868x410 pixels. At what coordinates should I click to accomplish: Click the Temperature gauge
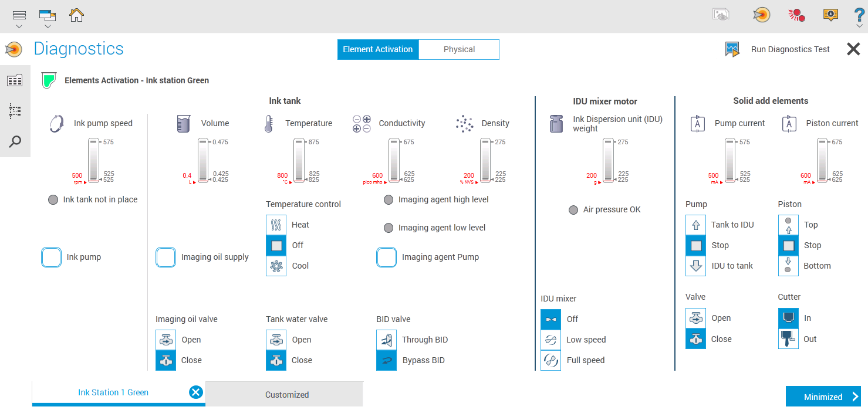tap(299, 161)
